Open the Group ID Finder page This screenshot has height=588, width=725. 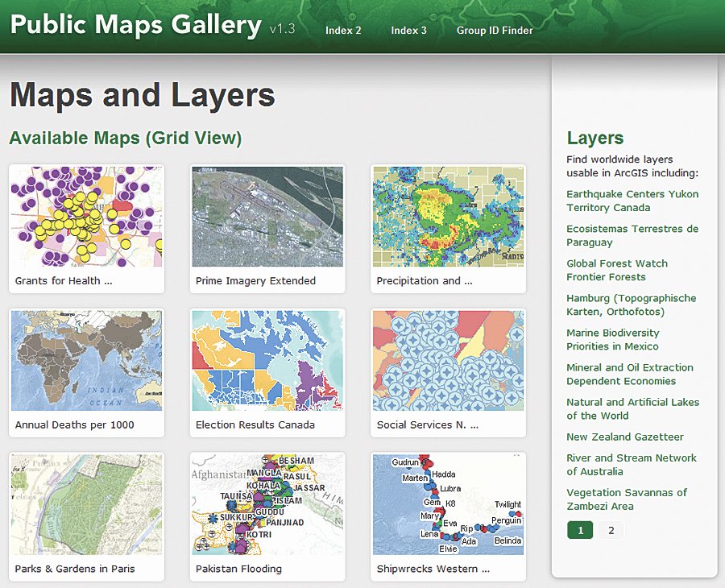pyautogui.click(x=495, y=31)
